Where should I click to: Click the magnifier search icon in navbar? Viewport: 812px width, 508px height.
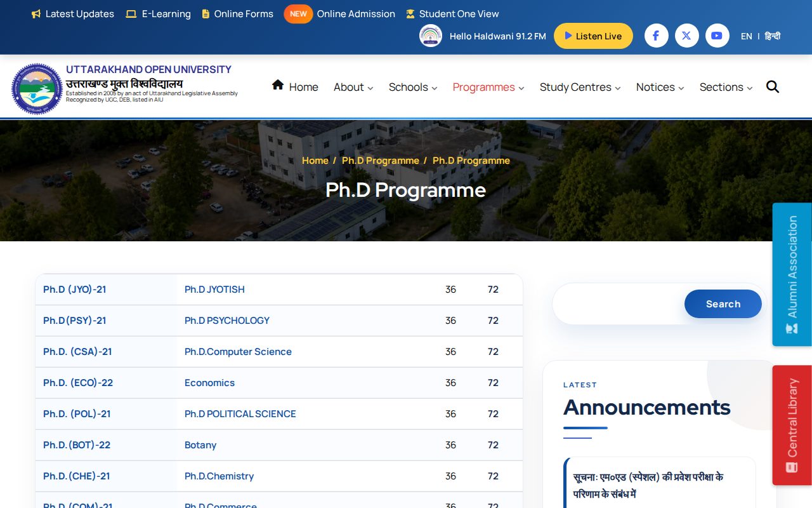click(x=772, y=87)
